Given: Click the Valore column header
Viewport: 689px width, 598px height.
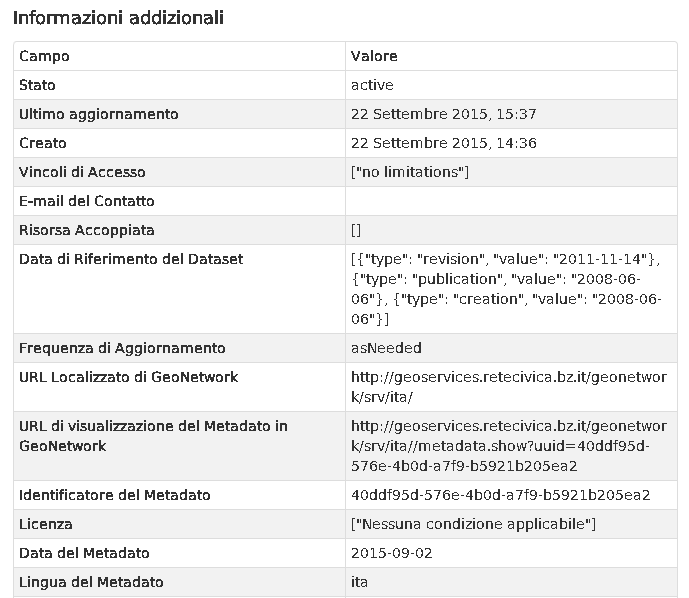Looking at the screenshot, I should (374, 56).
